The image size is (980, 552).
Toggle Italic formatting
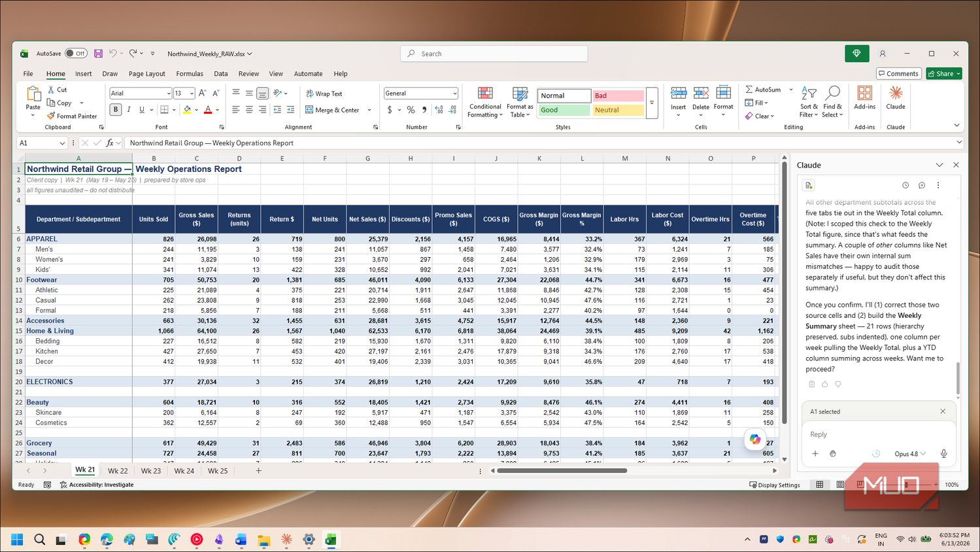[x=129, y=110]
